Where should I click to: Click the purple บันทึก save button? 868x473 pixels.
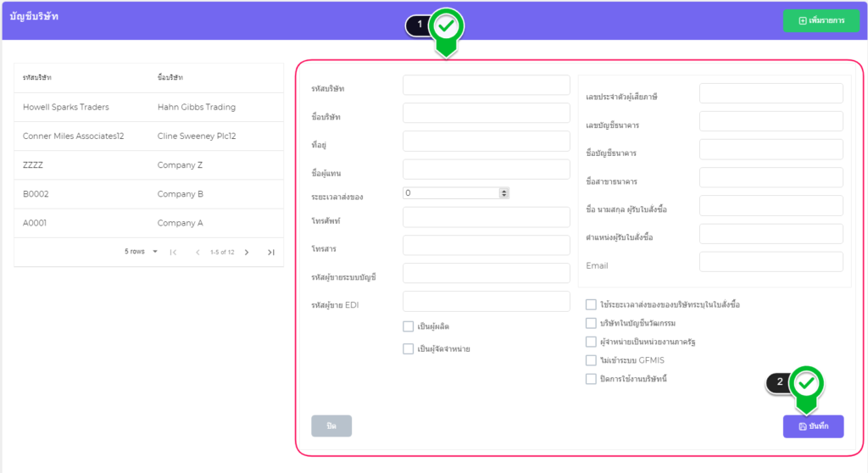click(x=813, y=426)
